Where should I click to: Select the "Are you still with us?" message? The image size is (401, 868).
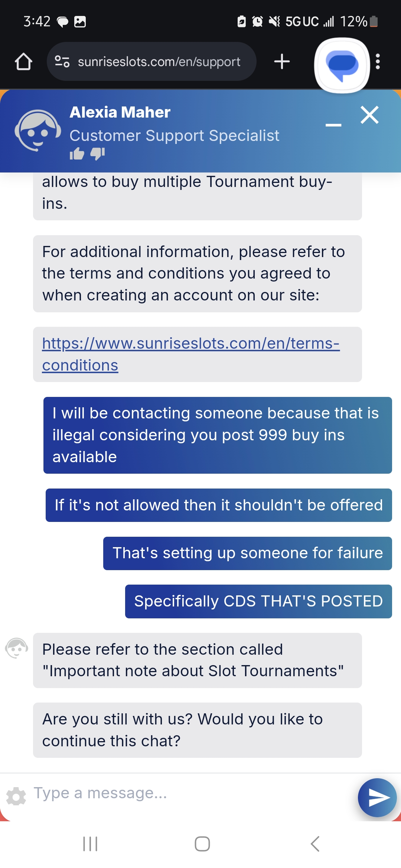tap(198, 730)
